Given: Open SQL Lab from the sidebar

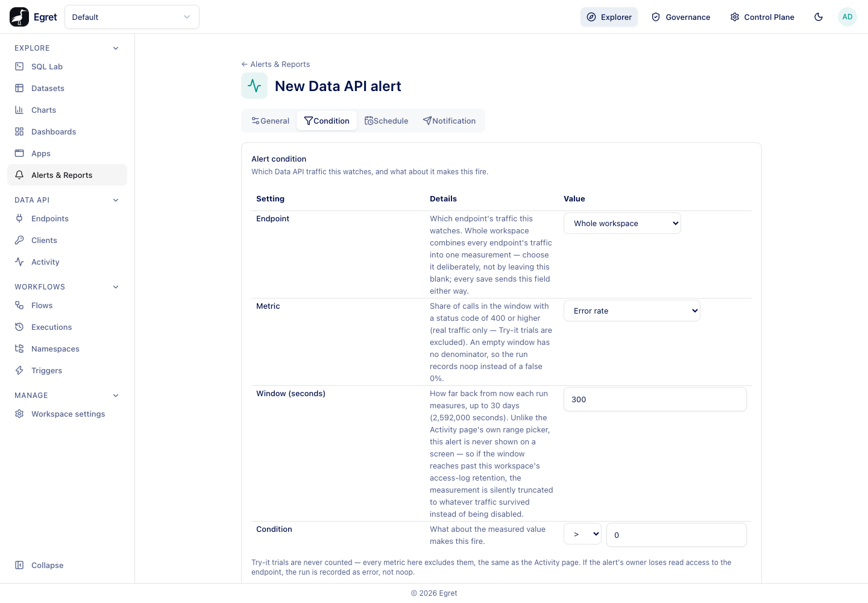Looking at the screenshot, I should (x=67, y=66).
